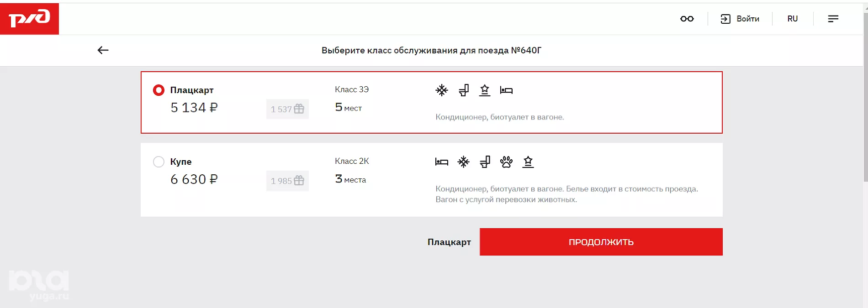Go back using the left arrow
This screenshot has height=308, width=868.
tap(103, 50)
